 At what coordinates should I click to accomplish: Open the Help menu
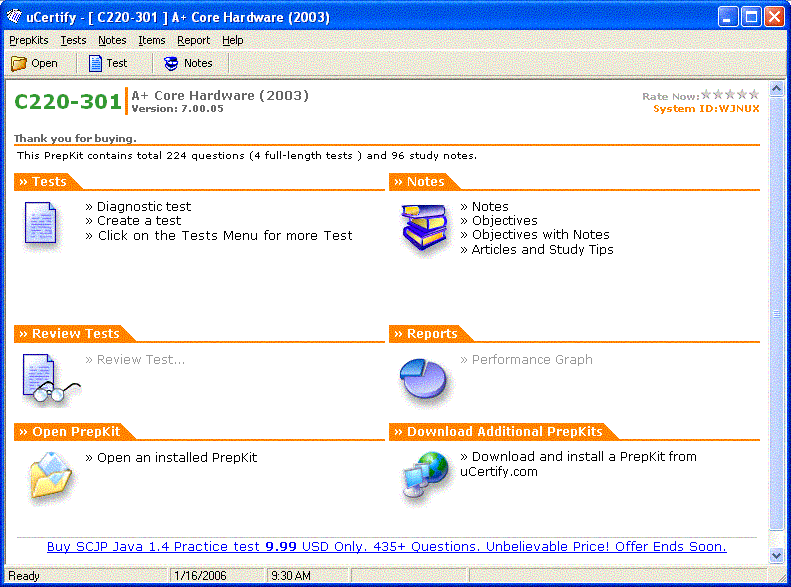[233, 40]
